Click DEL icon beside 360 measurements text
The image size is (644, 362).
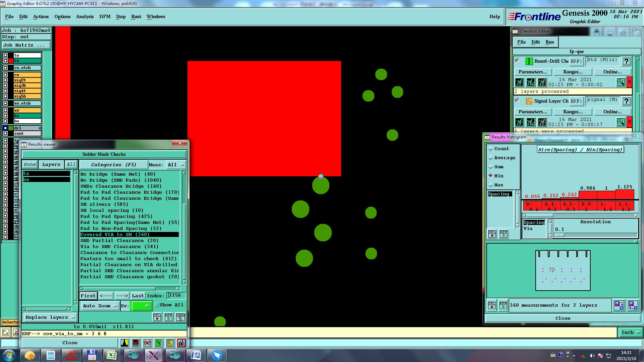pos(492,305)
